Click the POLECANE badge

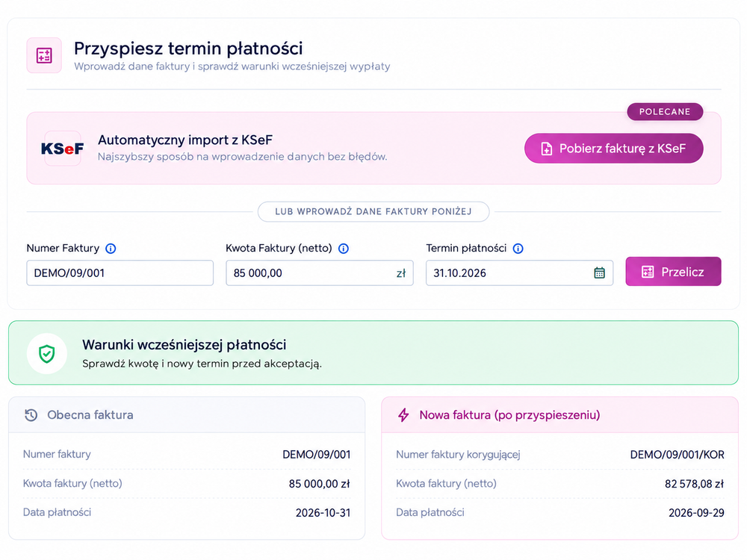(x=665, y=111)
